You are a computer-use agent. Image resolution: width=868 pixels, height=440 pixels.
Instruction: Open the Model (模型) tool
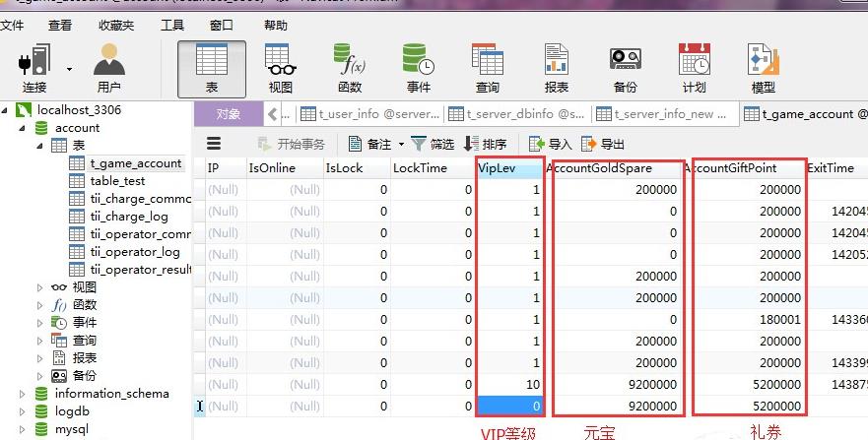point(764,69)
